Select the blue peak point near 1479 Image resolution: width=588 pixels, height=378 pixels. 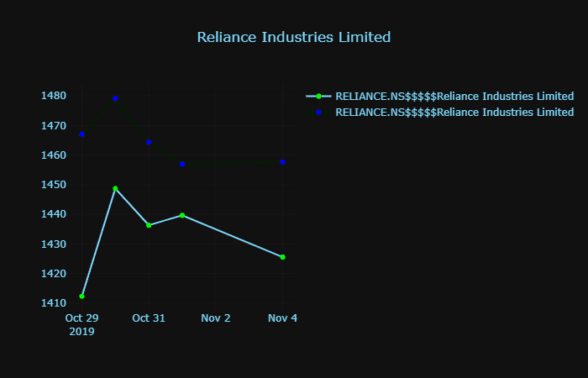click(116, 98)
